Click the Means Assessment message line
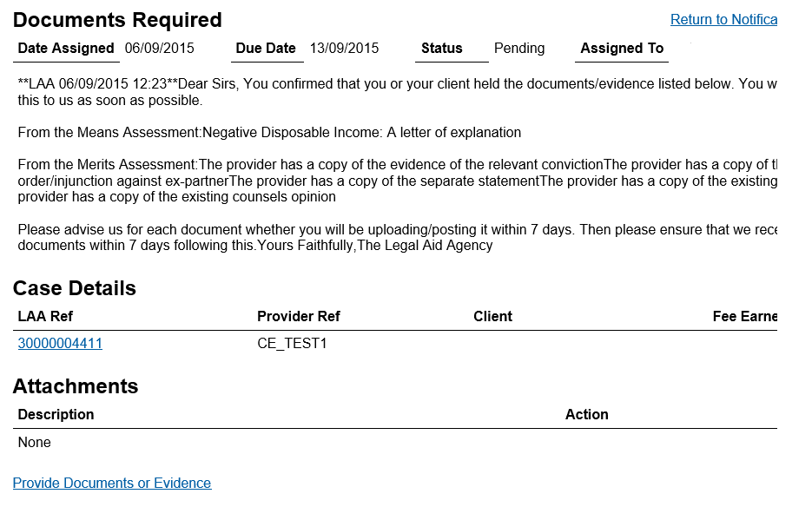 point(269,133)
